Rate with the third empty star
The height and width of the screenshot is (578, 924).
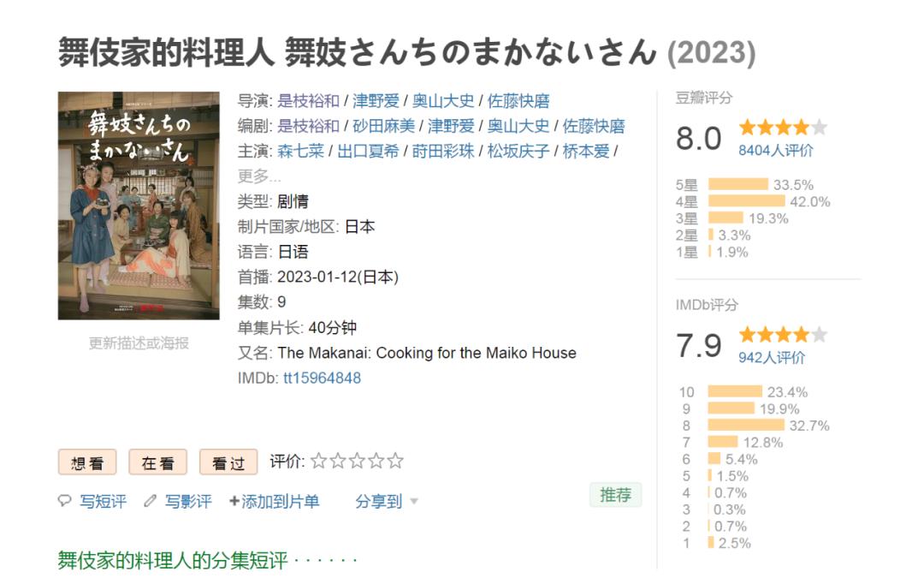point(357,462)
